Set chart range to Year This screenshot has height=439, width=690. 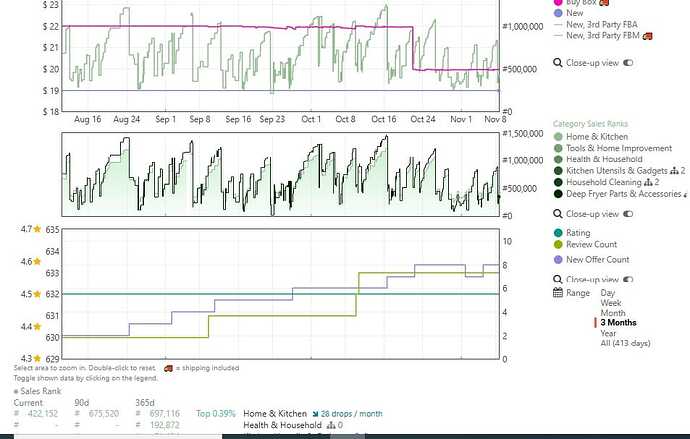(x=608, y=333)
